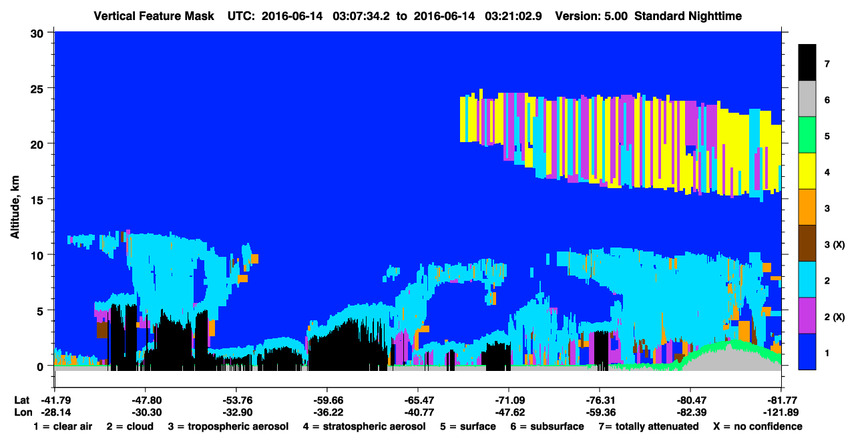The width and height of the screenshot is (868, 445).
Task: Click the 30 altitude tick label
Action: click(x=39, y=33)
